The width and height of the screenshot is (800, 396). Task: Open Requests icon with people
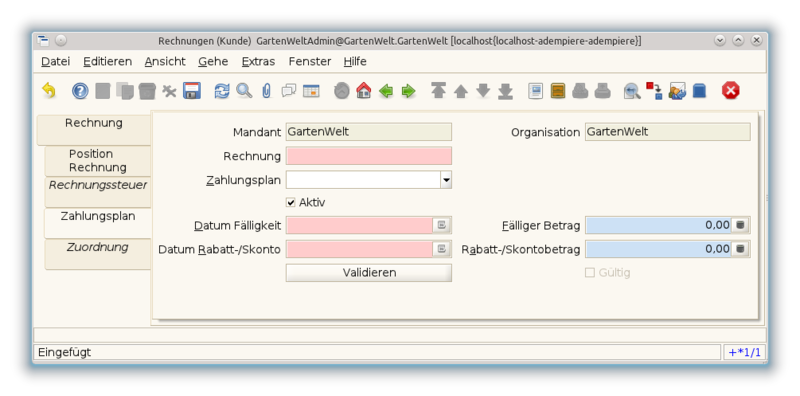tap(677, 91)
